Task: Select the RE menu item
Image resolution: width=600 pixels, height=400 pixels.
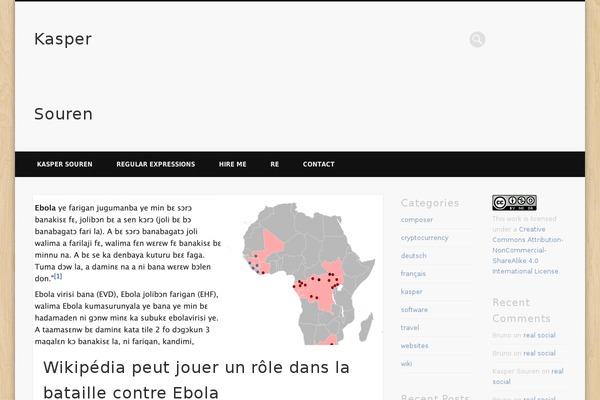Action: pos(275,164)
